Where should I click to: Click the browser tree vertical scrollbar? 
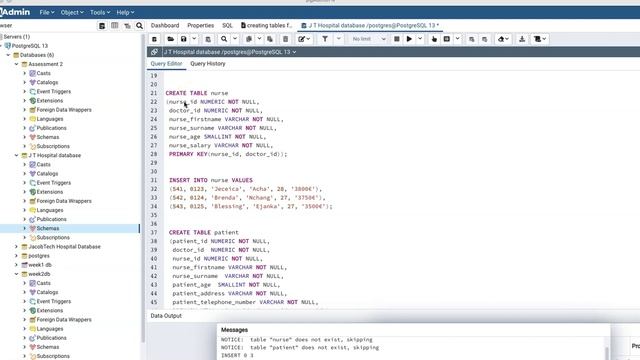143,189
